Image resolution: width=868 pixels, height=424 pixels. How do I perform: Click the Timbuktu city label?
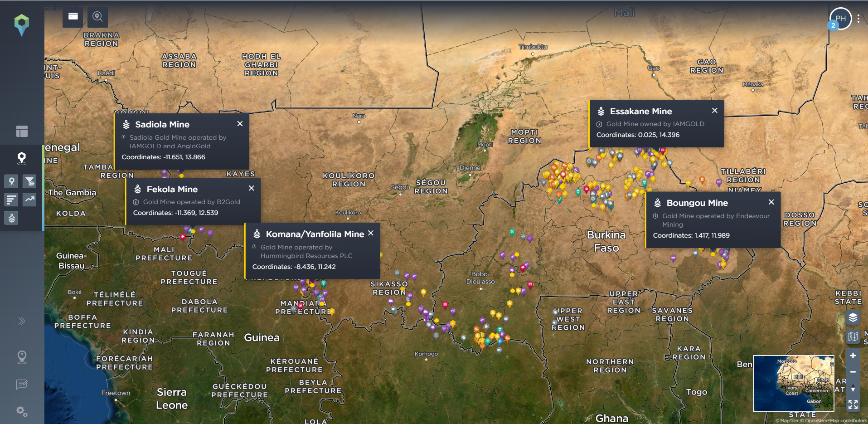click(533, 47)
